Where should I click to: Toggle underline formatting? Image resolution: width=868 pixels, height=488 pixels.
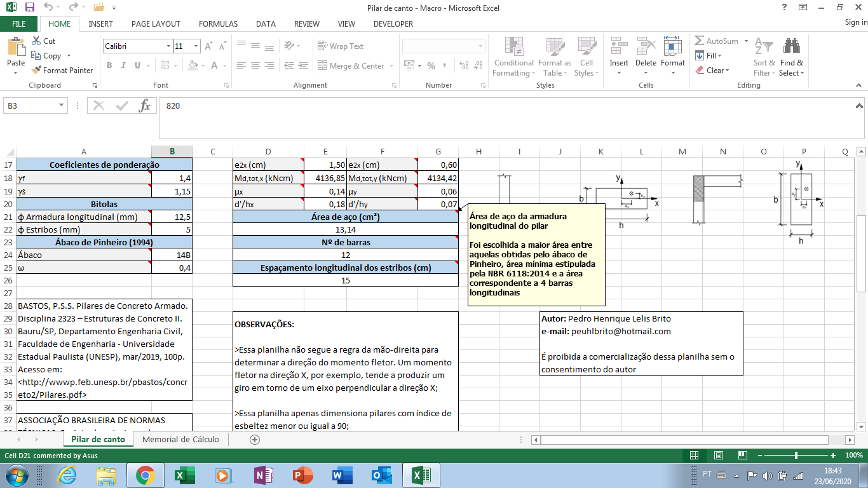[136, 65]
